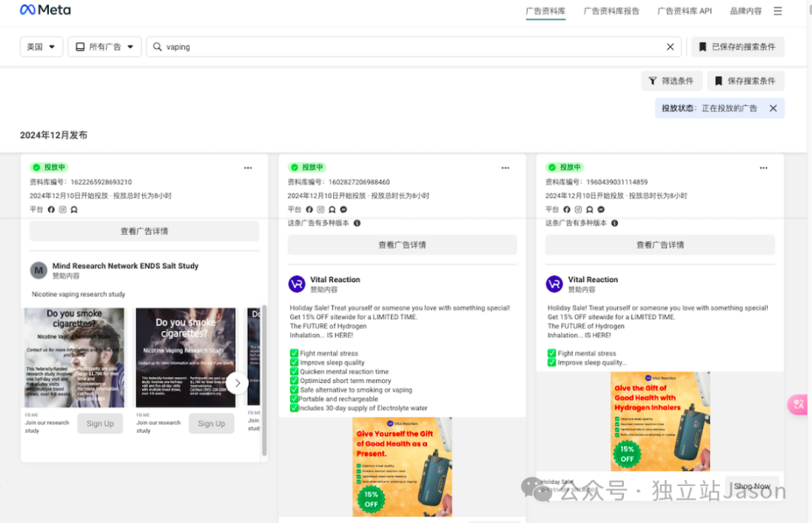
Task: Click 'Nicotine vaping research study' text
Action: point(78,294)
